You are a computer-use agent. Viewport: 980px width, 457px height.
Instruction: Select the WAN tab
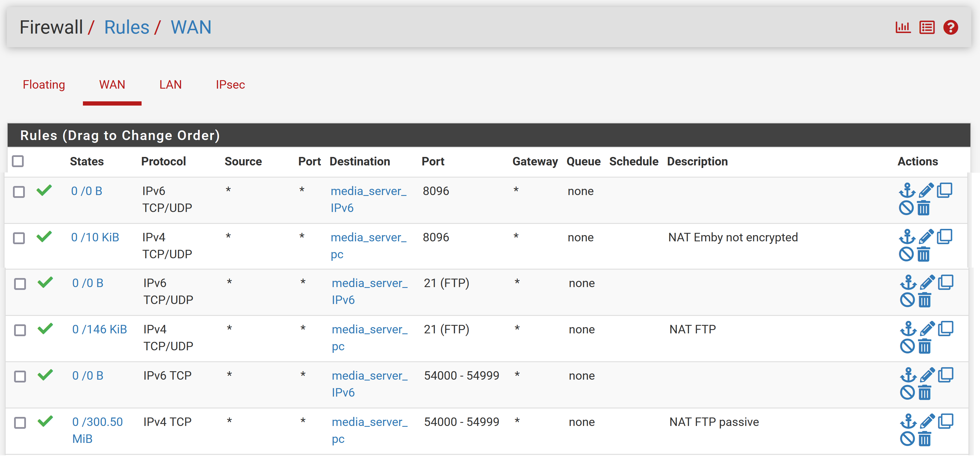(112, 85)
